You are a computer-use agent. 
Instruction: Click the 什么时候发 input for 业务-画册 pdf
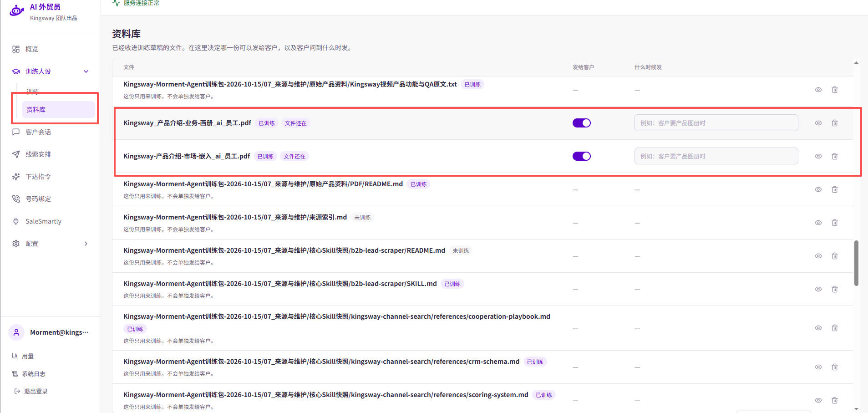tap(716, 123)
